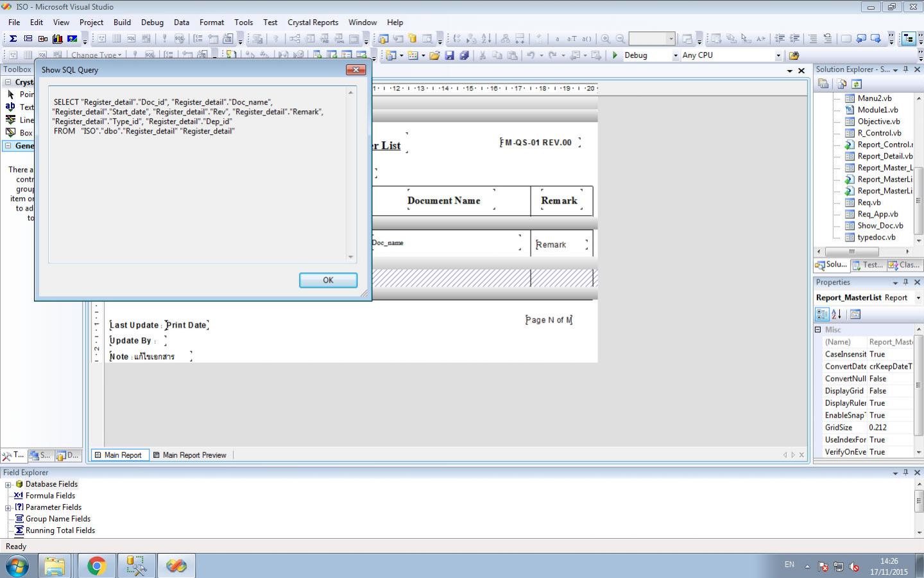Open the File menu
This screenshot has height=578, width=924.
click(14, 22)
